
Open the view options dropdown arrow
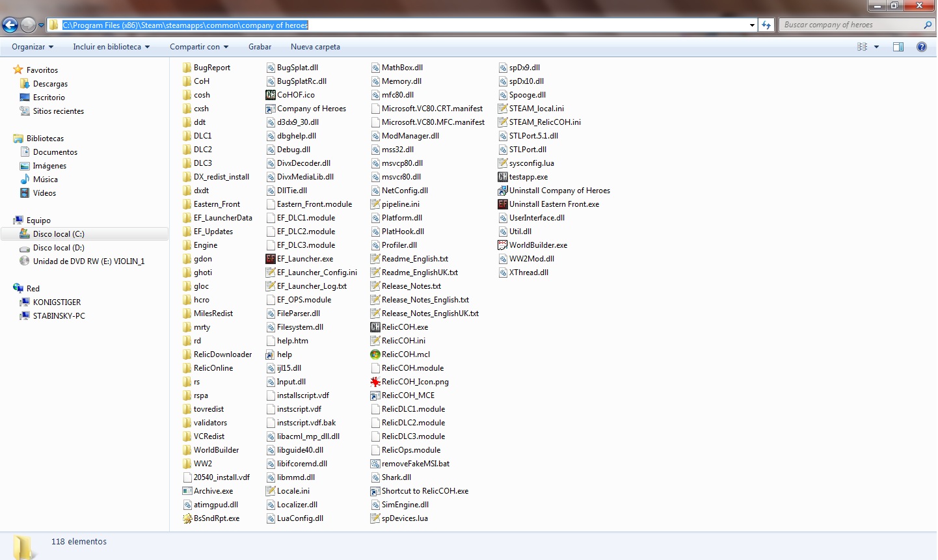point(876,47)
